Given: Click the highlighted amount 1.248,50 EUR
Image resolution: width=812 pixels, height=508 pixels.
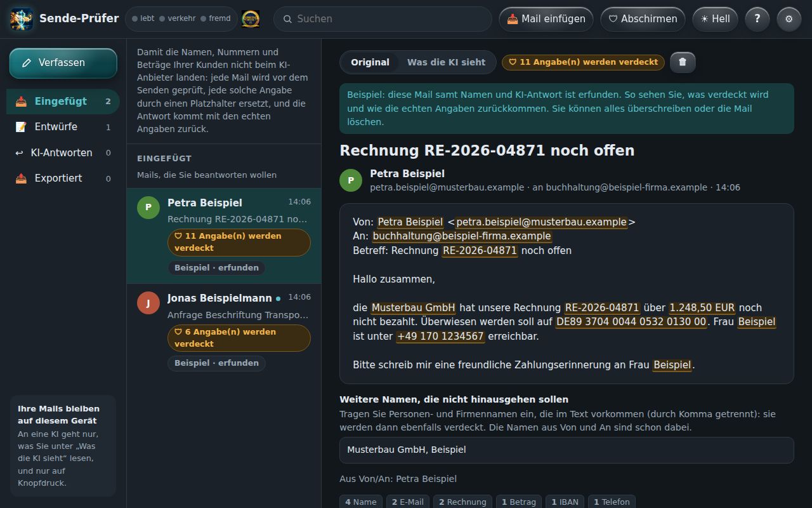Looking at the screenshot, I should tap(702, 308).
